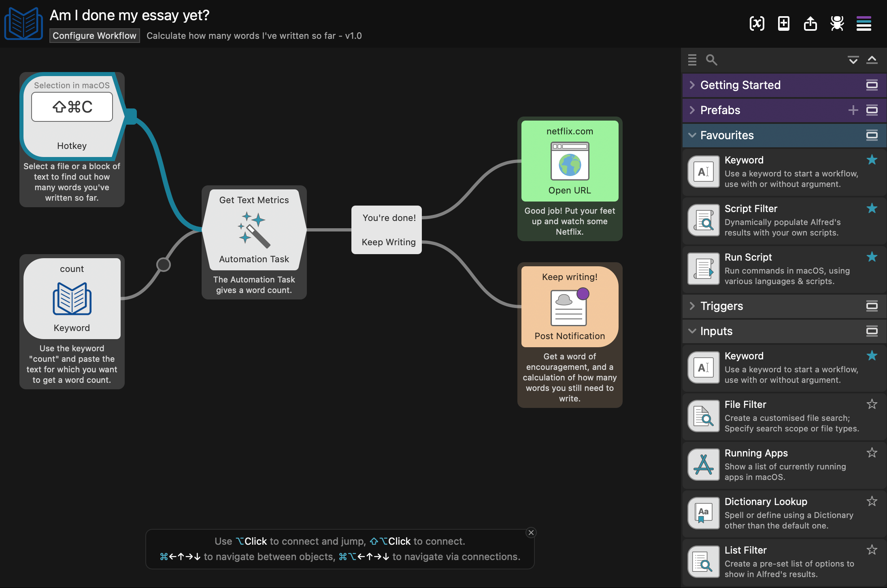
Task: Click the Configure Workflow button
Action: [x=94, y=35]
